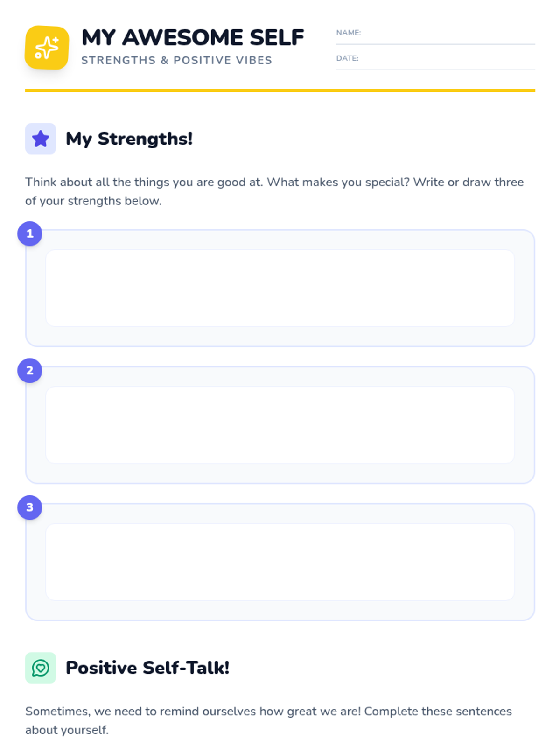Click the My Strengths! section heading
The height and width of the screenshot is (747, 560).
point(129,139)
